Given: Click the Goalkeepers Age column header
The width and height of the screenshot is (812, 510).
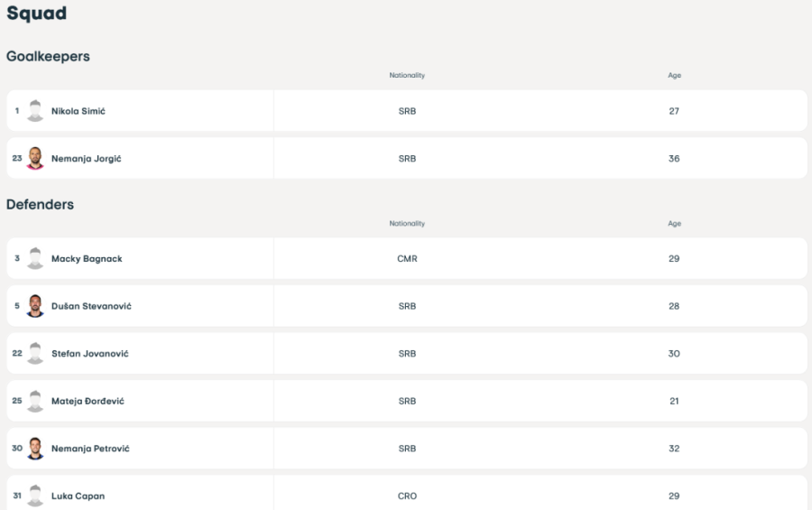Looking at the screenshot, I should tap(674, 75).
